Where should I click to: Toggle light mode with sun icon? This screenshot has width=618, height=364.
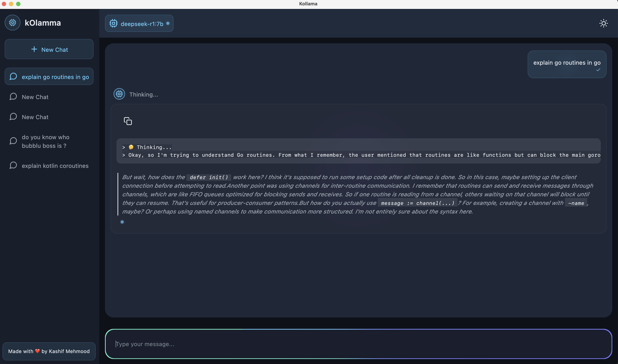[x=603, y=23]
